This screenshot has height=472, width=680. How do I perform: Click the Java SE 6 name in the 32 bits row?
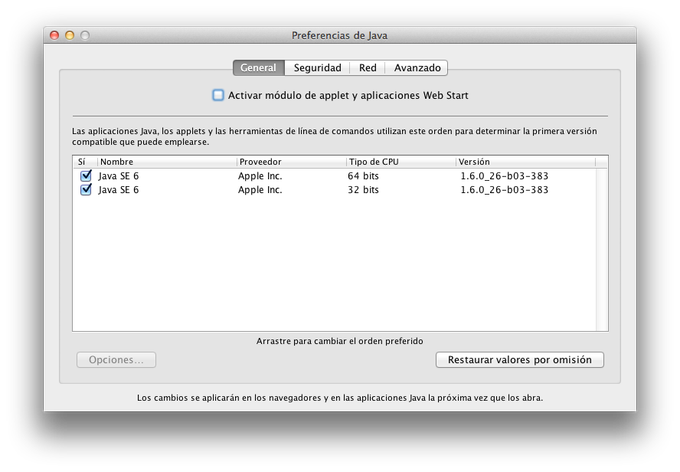(118, 190)
